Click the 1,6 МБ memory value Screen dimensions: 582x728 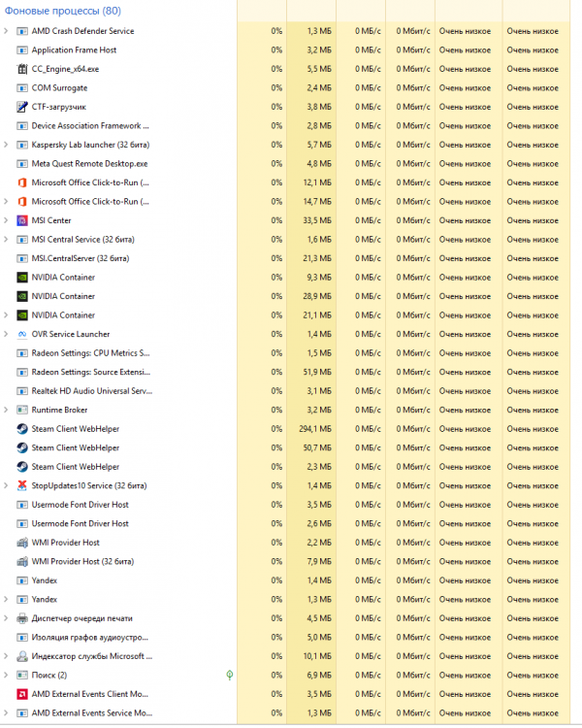319,240
